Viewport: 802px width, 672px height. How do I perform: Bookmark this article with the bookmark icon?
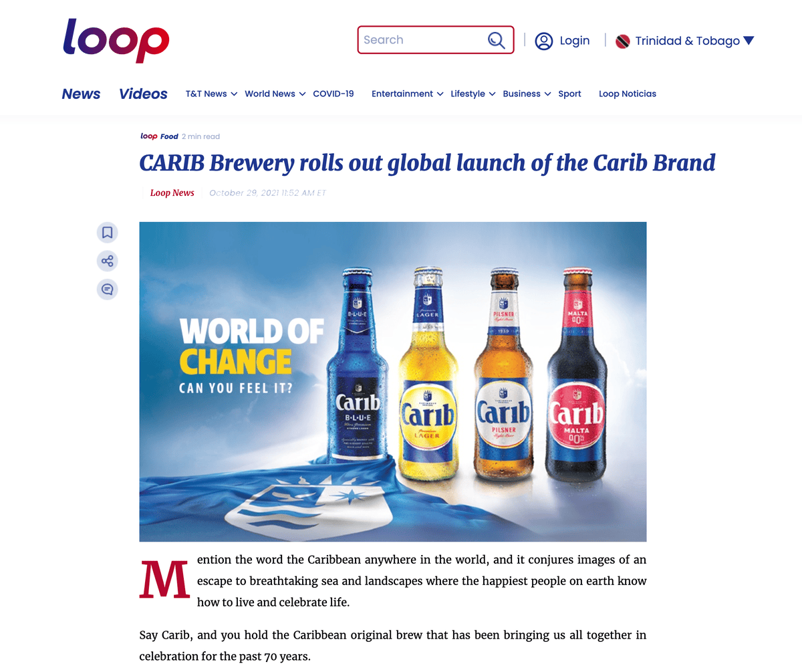tap(107, 233)
